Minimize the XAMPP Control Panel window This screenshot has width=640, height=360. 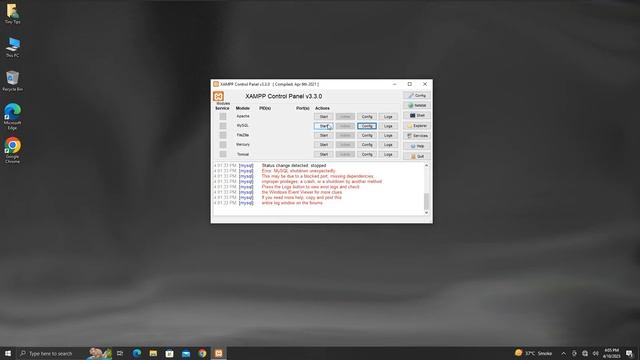point(395,84)
